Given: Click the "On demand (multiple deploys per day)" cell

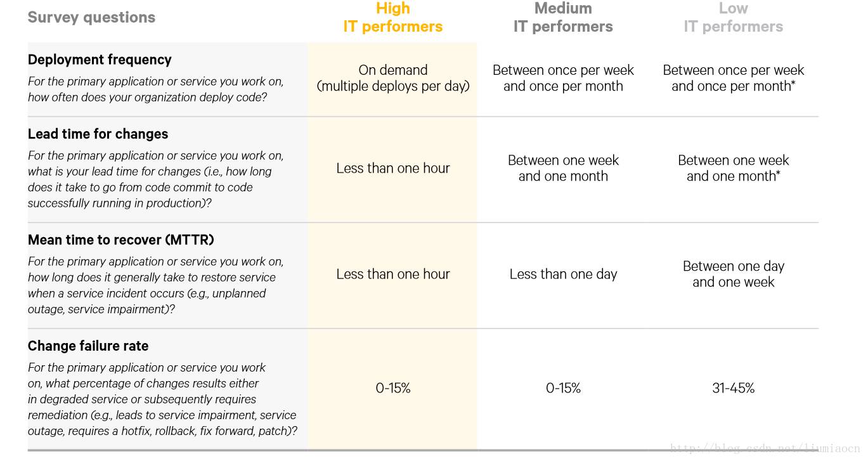Looking at the screenshot, I should click(393, 78).
